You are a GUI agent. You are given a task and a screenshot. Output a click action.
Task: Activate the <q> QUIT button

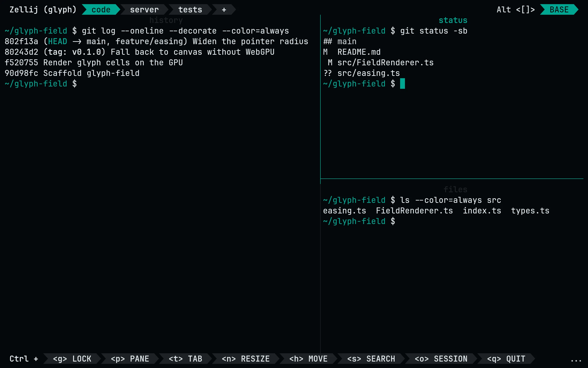506,359
